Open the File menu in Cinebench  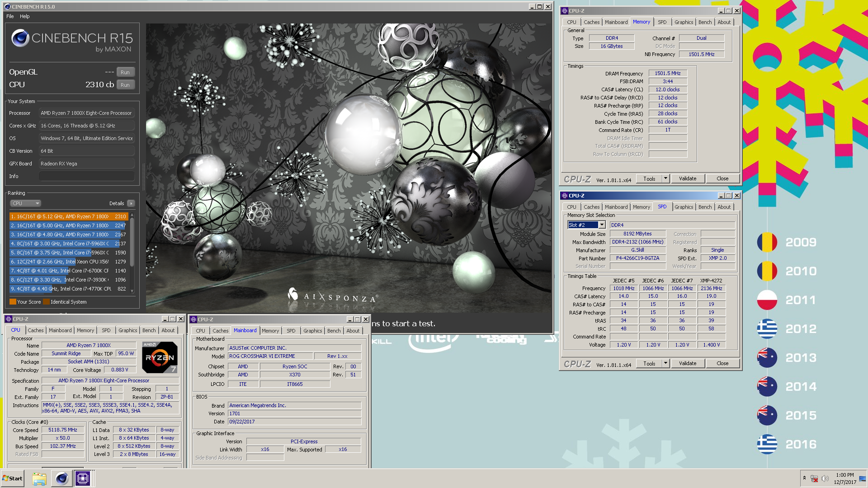point(10,16)
